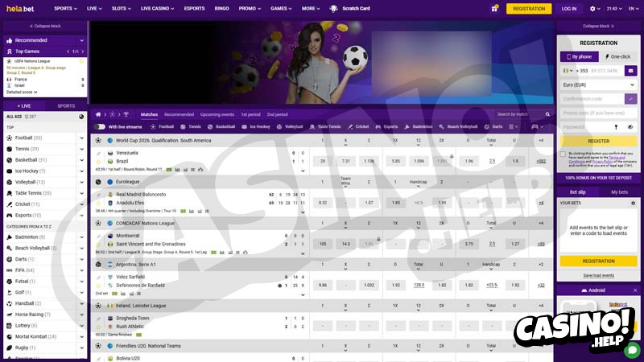Confirm code with checkmark button
The width and height of the screenshot is (644, 362).
click(631, 98)
